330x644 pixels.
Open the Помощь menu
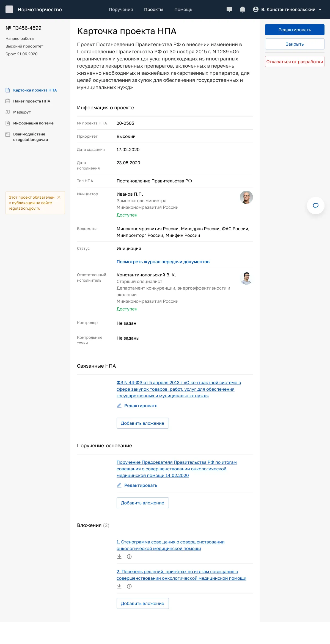(183, 10)
